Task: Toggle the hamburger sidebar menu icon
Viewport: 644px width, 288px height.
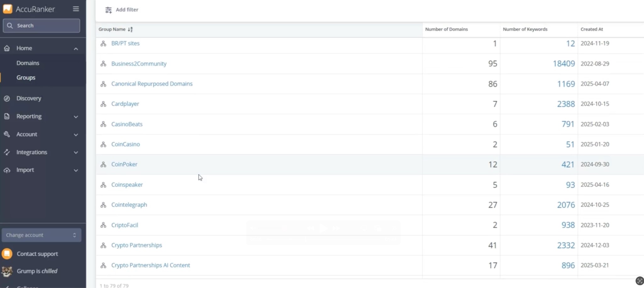Action: click(76, 9)
